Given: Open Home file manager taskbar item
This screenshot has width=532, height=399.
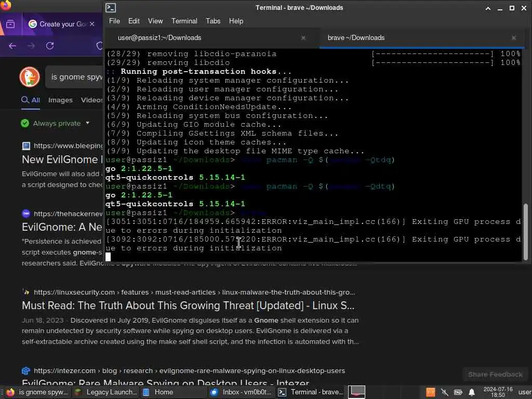Looking at the screenshot, I should point(173,392).
